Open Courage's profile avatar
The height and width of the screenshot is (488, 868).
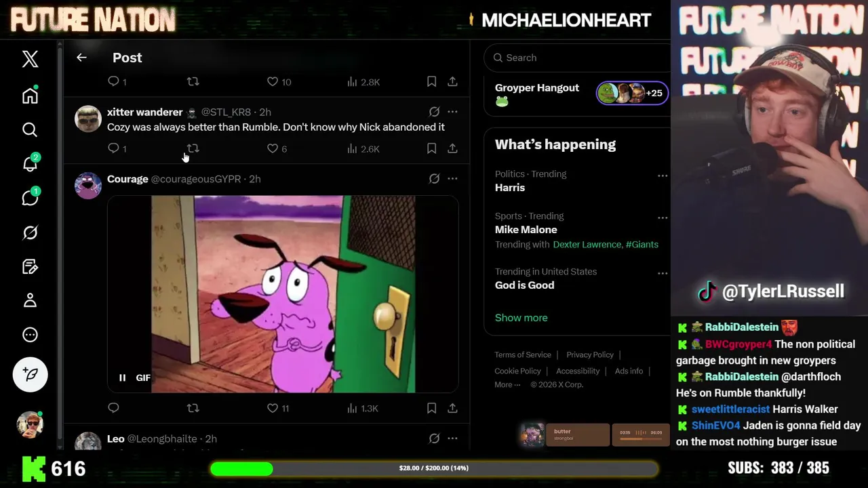point(88,186)
